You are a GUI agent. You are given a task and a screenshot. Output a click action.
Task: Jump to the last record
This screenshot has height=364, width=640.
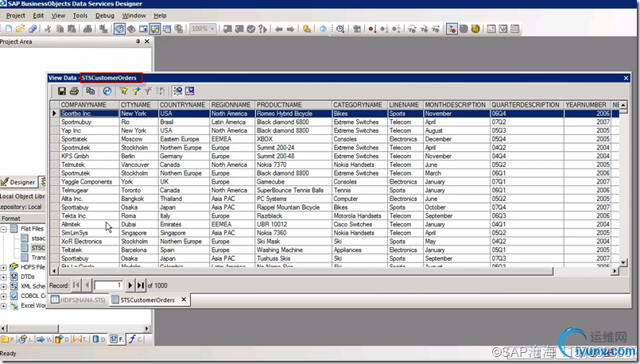coord(141,285)
